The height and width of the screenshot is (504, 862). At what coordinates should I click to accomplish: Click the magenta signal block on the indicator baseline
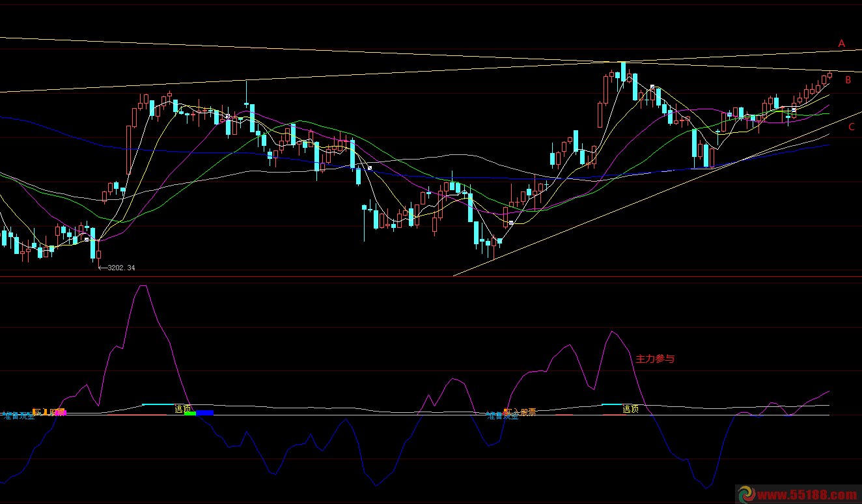[x=61, y=412]
